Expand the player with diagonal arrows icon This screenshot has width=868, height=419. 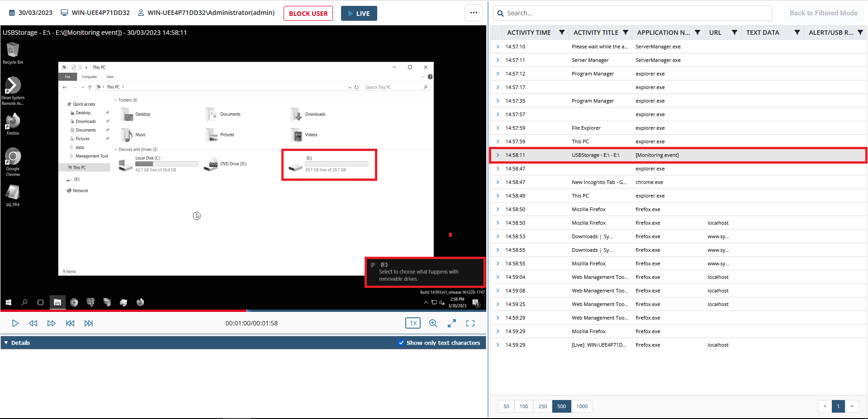pyautogui.click(x=451, y=323)
